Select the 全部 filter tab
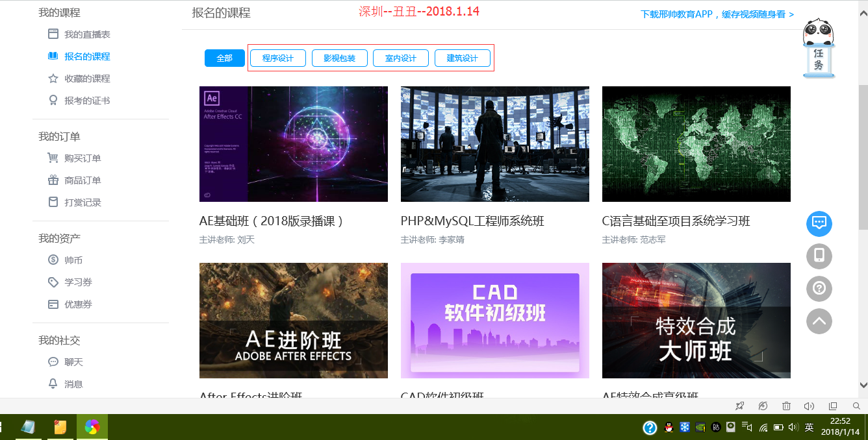The width and height of the screenshot is (868, 440). coord(224,58)
